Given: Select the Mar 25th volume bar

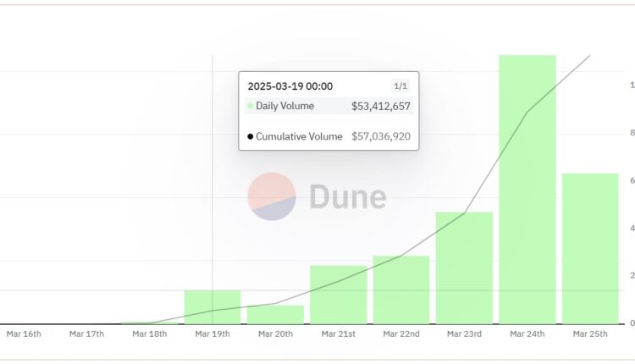Looking at the screenshot, I should click(x=590, y=248).
